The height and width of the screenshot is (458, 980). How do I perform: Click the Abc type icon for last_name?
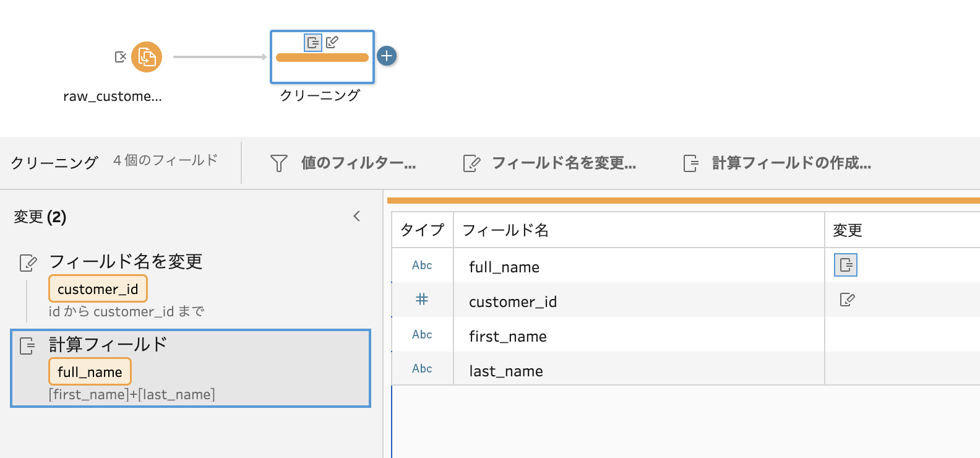422,368
